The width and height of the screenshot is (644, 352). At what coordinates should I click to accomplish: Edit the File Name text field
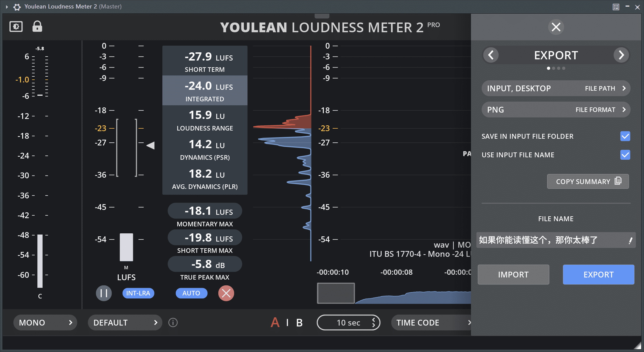click(x=556, y=240)
